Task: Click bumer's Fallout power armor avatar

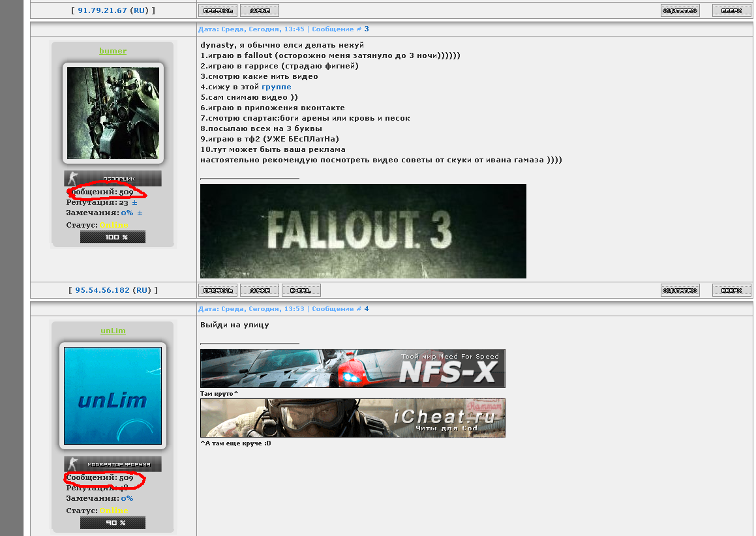Action: click(x=113, y=113)
